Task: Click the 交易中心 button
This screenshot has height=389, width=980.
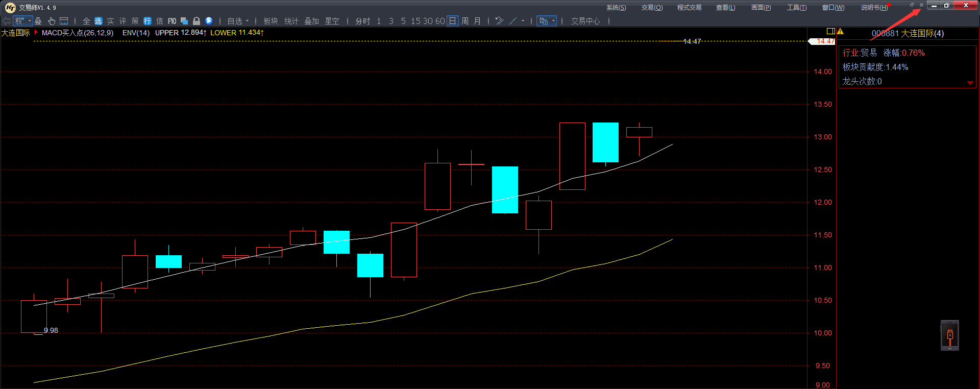Action: (585, 21)
